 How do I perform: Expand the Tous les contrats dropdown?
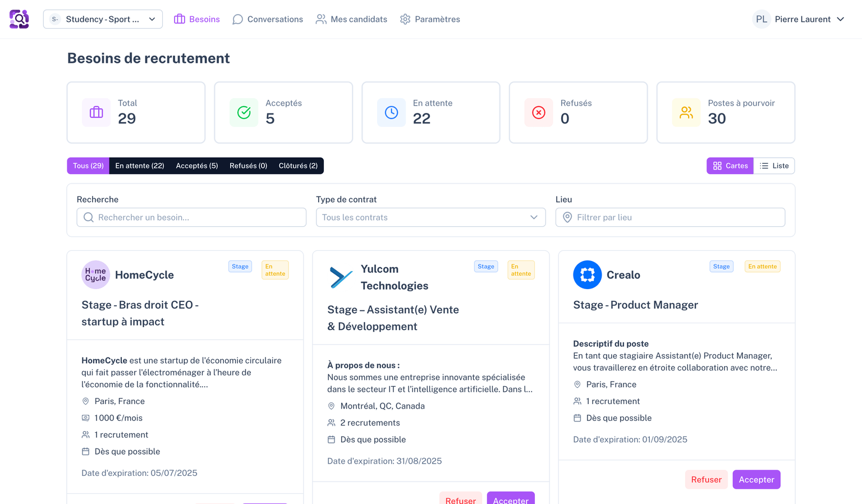click(x=430, y=217)
